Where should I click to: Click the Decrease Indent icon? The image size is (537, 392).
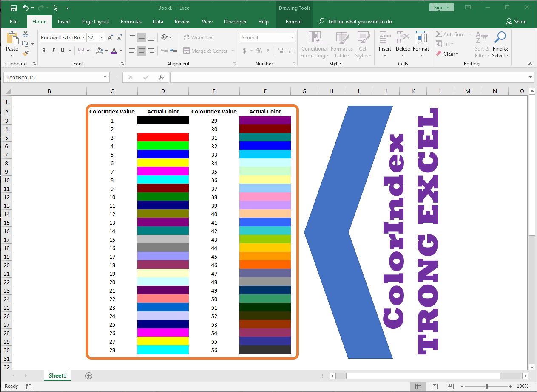pos(163,51)
